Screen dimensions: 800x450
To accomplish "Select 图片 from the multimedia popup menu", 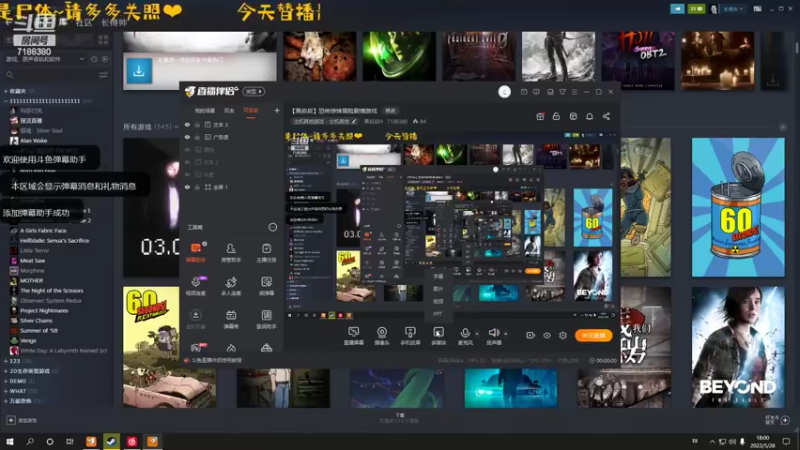I will (438, 289).
